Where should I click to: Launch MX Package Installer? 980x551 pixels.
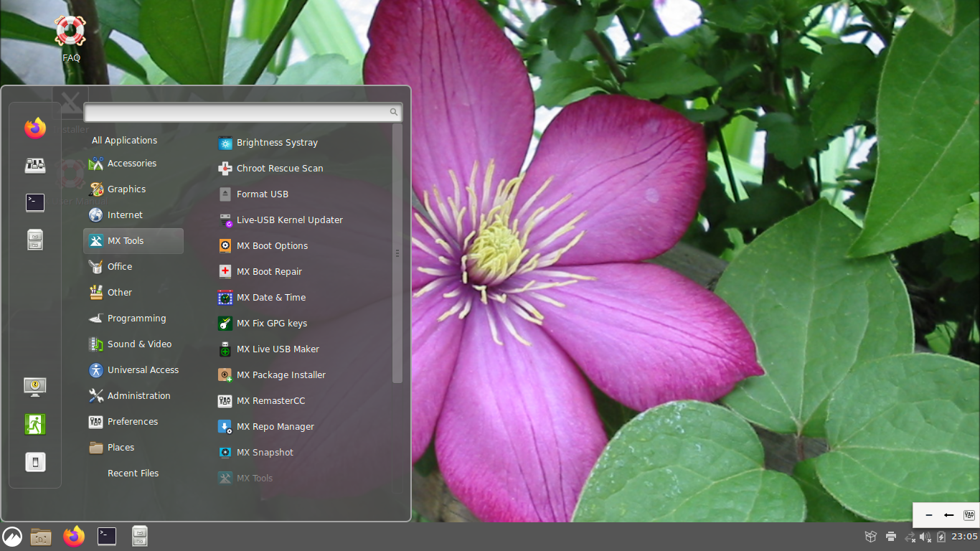(x=281, y=375)
